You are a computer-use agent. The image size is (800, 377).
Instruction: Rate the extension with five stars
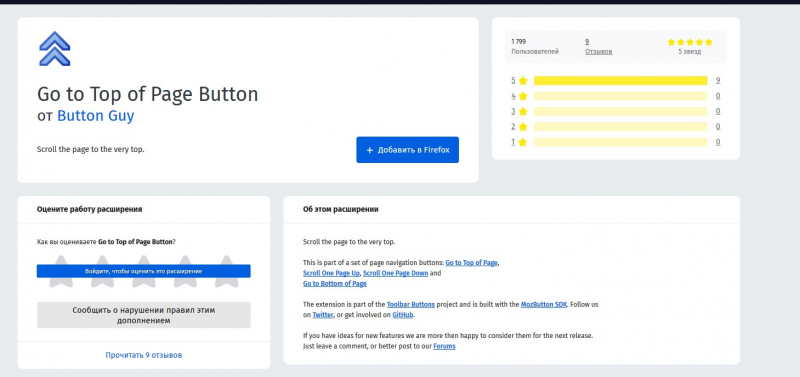[x=226, y=271]
